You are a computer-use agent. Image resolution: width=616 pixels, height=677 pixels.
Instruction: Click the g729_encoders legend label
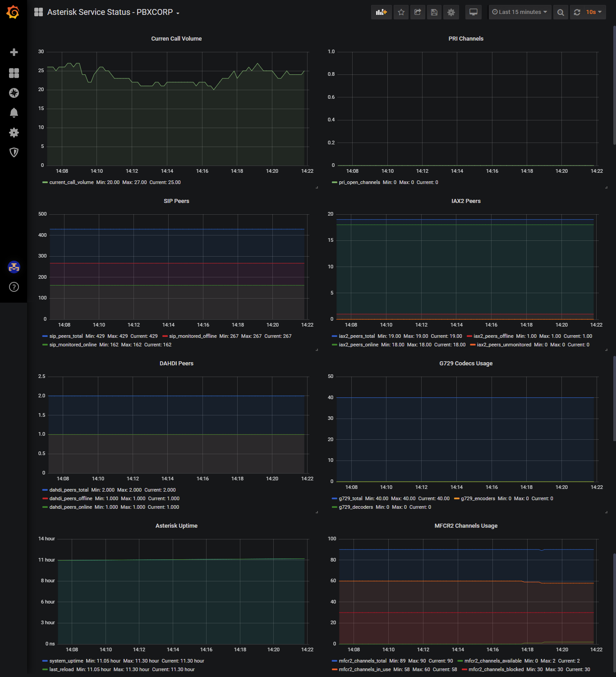(478, 499)
